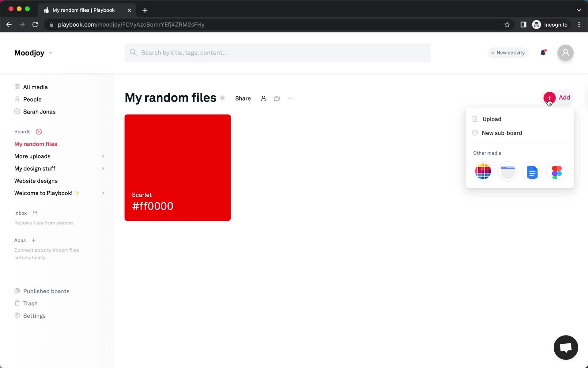This screenshot has width=588, height=368.
Task: Open the Share menu for this board
Action: click(x=243, y=98)
